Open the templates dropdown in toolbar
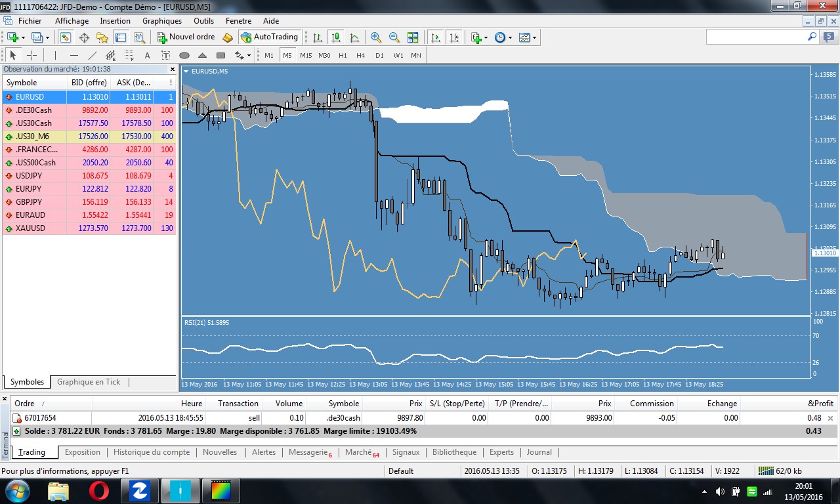 tap(528, 37)
